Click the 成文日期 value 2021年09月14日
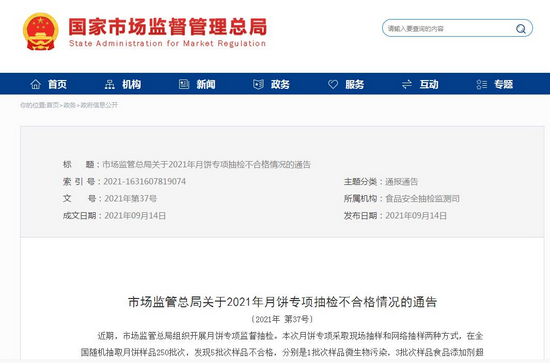This screenshot has height=363, width=550. point(135,215)
